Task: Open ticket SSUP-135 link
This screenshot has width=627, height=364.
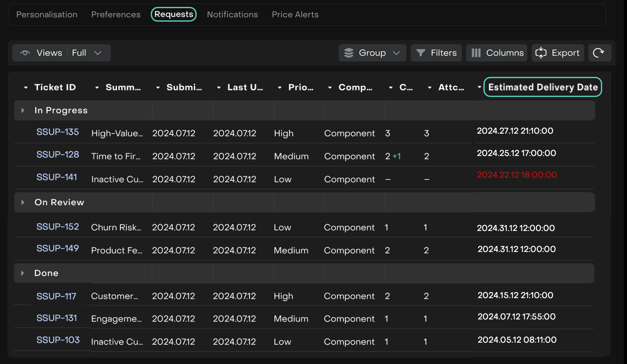Action: point(57,132)
